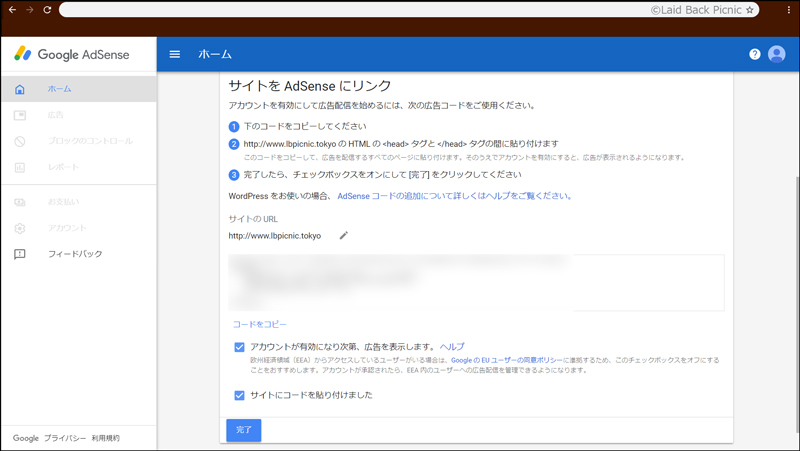The image size is (800, 451).
Task: Open the 利用規約 footer link
Action: (x=106, y=438)
